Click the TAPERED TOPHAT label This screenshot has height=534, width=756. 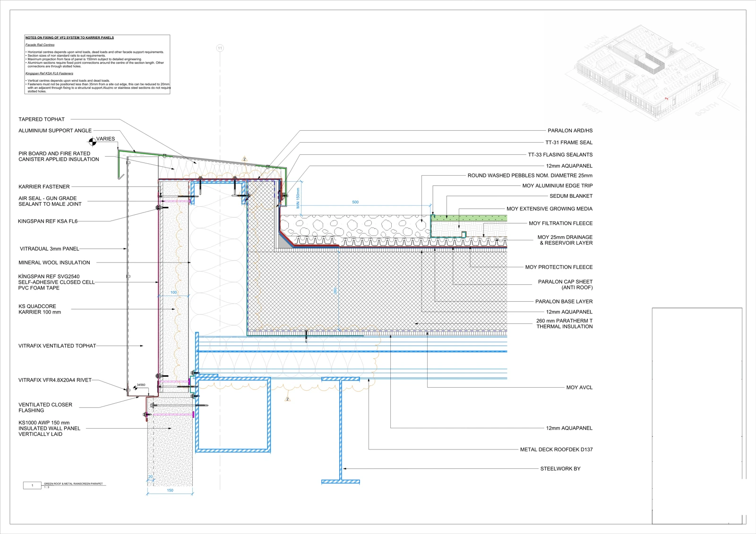click(42, 119)
